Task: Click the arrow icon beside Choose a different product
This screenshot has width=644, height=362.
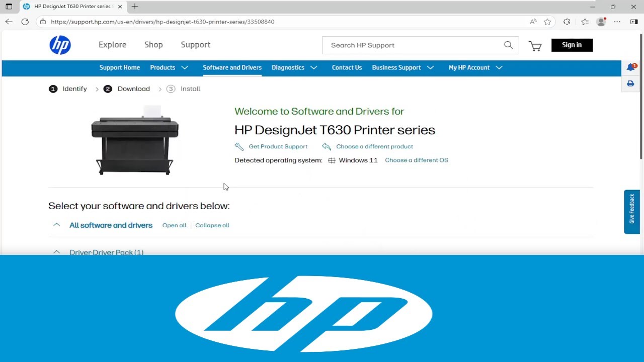Action: pos(327,146)
